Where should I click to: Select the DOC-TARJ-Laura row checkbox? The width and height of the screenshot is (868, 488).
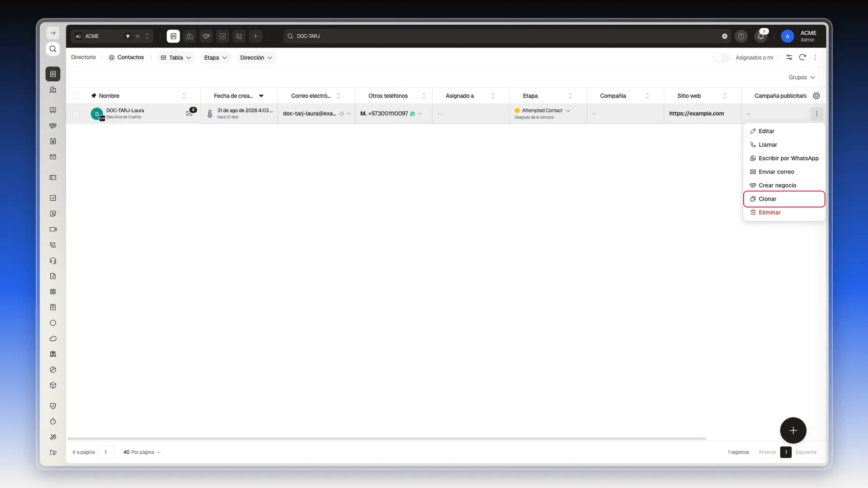point(76,114)
